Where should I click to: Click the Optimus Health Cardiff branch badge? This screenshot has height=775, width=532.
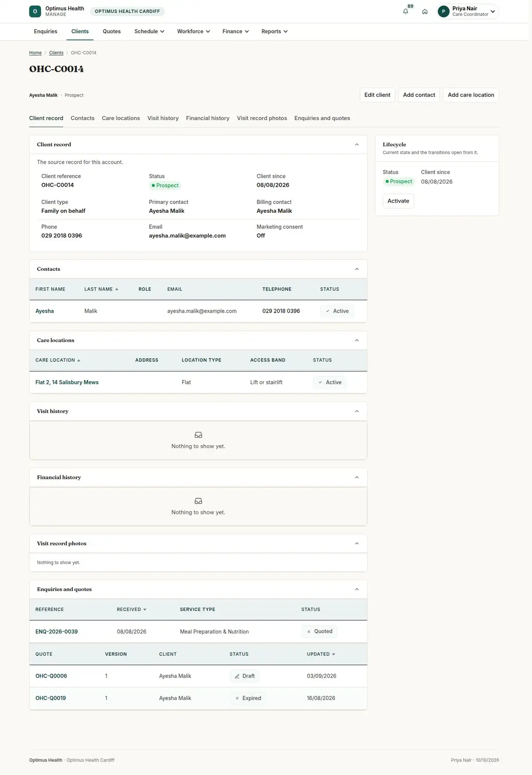click(127, 12)
